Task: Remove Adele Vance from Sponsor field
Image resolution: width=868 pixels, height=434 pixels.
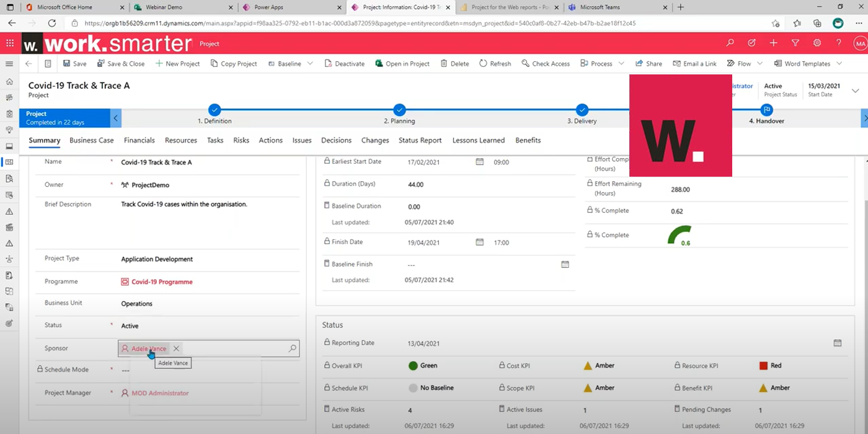Action: [176, 348]
